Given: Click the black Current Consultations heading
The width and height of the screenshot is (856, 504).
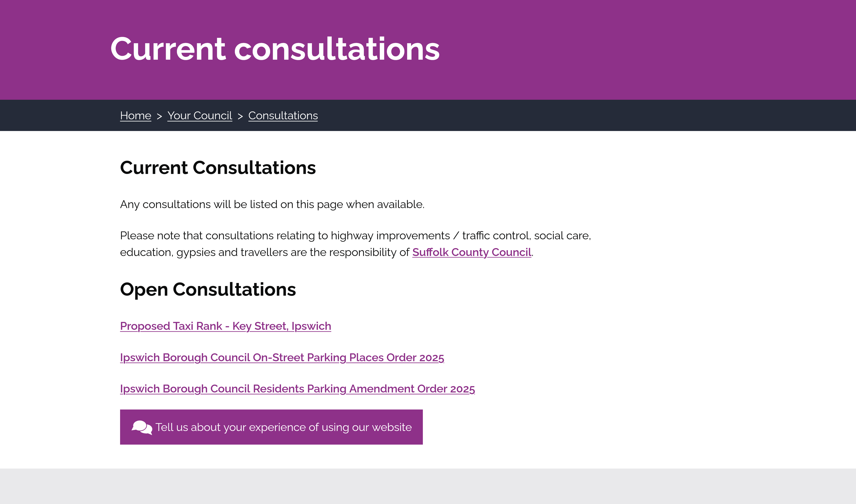Looking at the screenshot, I should [x=218, y=168].
